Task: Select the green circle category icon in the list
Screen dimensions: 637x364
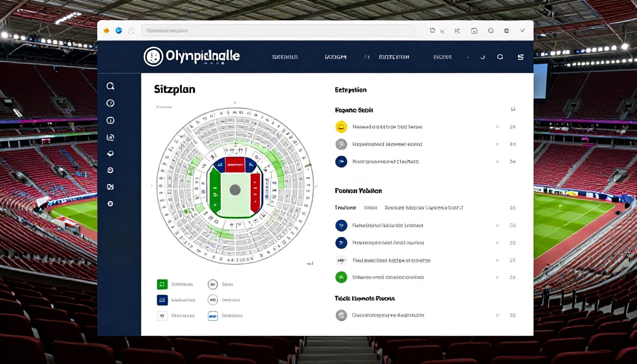Action: (x=341, y=277)
